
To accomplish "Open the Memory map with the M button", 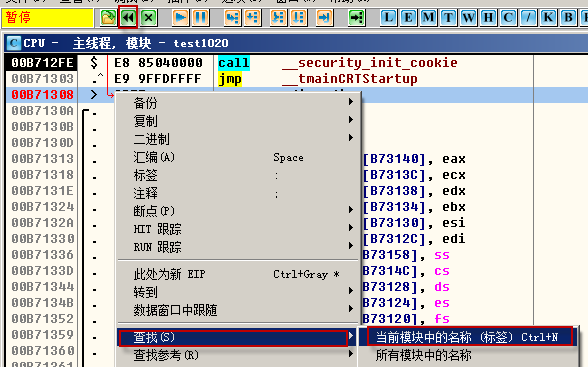I will [x=428, y=17].
